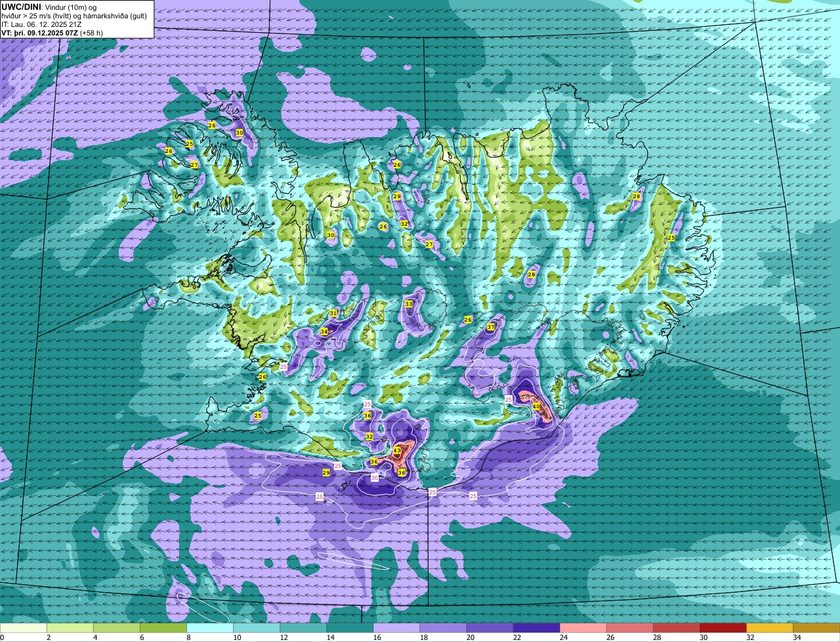Click the '2' tick on color scale

tap(48, 637)
